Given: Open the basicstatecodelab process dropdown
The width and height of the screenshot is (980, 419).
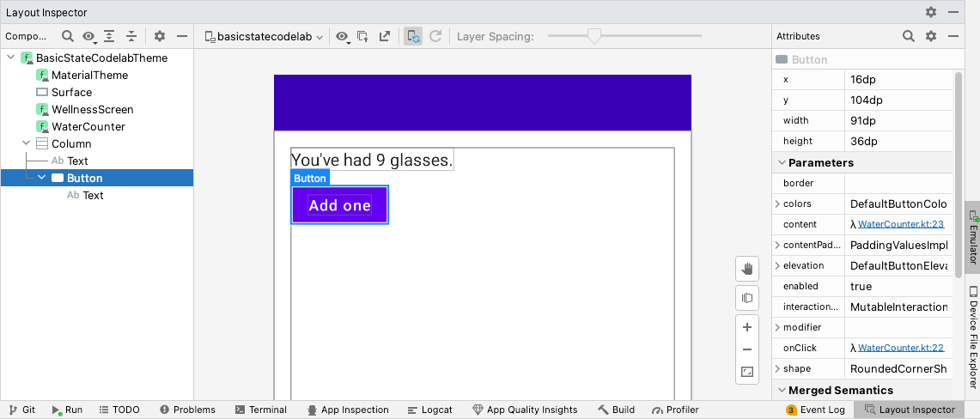Looking at the screenshot, I should tap(264, 37).
